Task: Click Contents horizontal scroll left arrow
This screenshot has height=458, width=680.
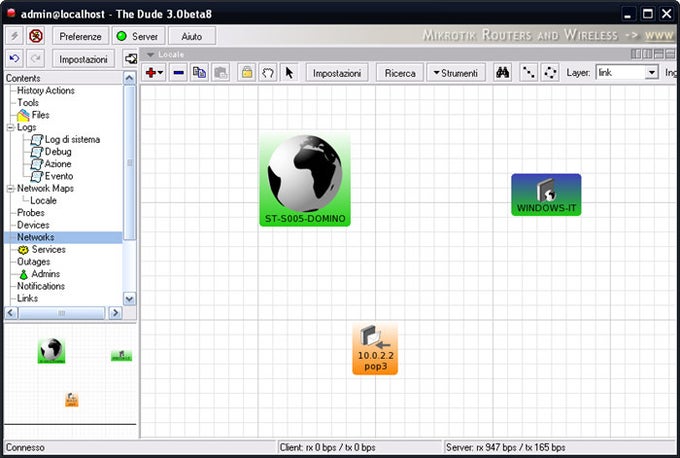Action: coord(11,313)
